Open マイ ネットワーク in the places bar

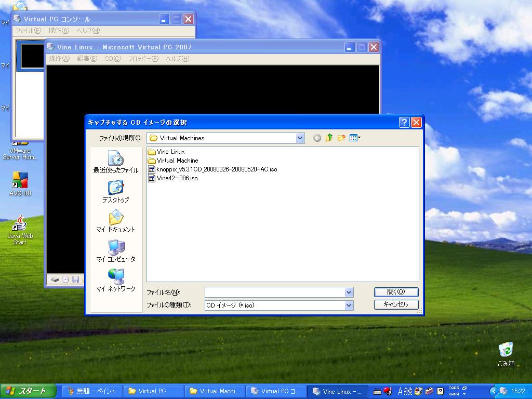(116, 280)
